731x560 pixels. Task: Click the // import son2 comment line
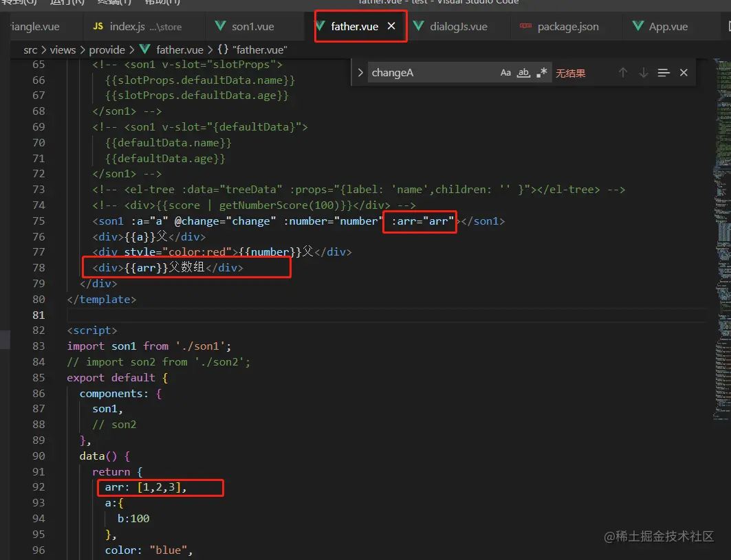pyautogui.click(x=158, y=362)
